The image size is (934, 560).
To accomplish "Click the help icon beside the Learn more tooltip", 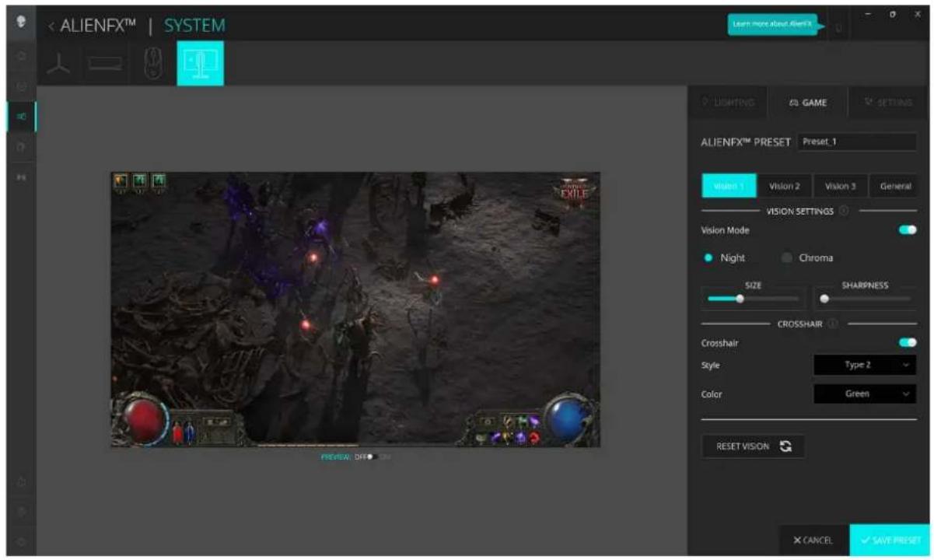I will click(x=838, y=27).
